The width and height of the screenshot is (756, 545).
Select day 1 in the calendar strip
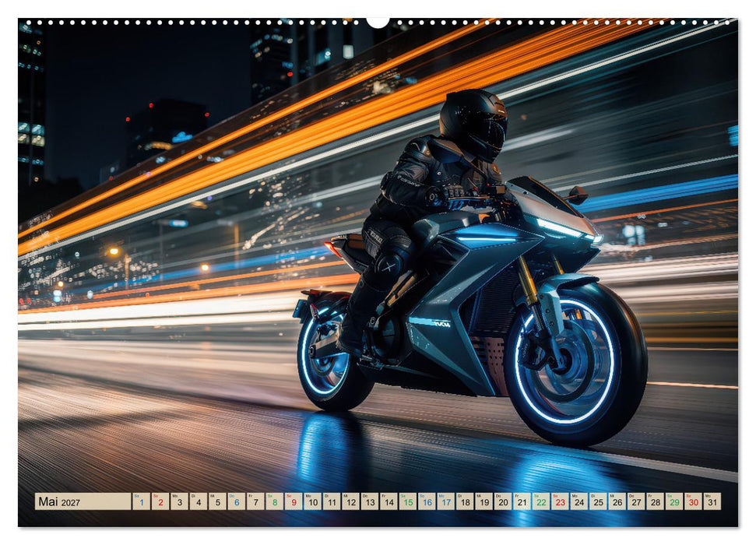coord(141,501)
